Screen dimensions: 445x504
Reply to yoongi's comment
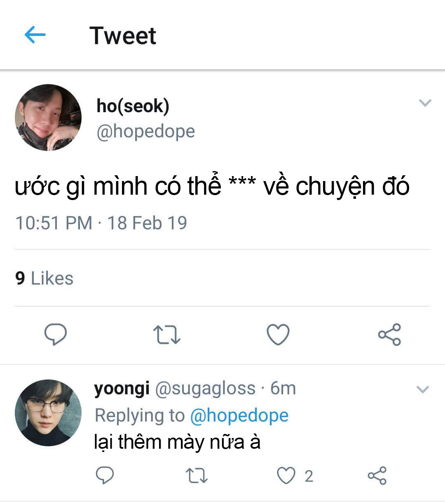click(105, 476)
